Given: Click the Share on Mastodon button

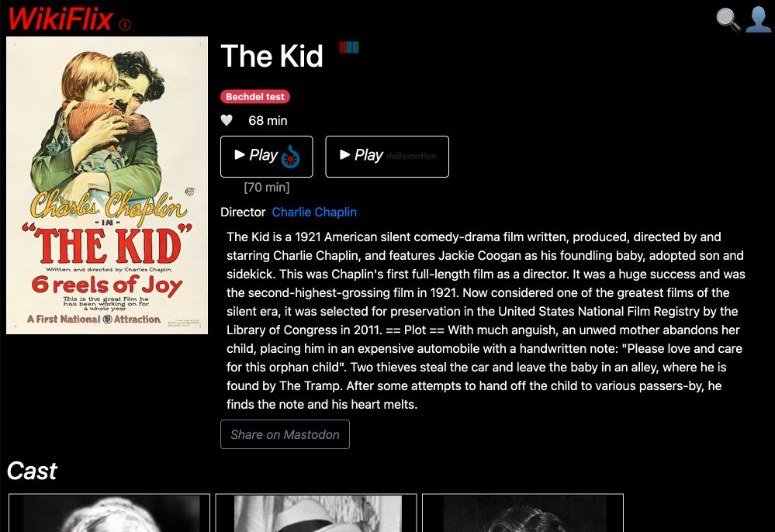Looking at the screenshot, I should tap(285, 434).
